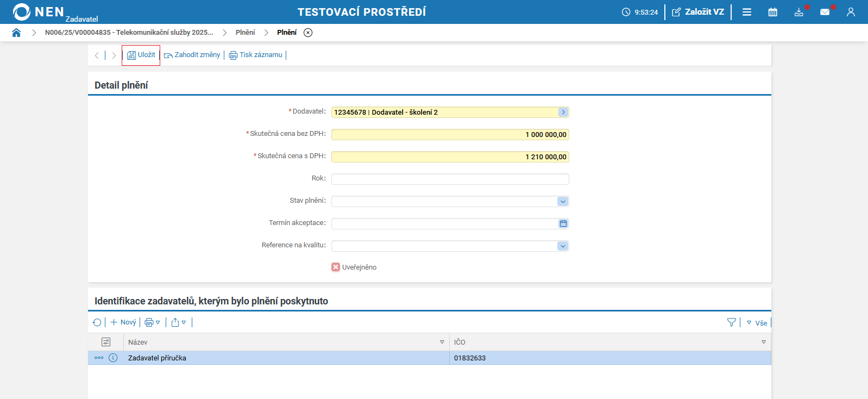Viewport: 868px width, 399px height.
Task: Edit Skutečná cena bez DPH field
Action: 450,135
